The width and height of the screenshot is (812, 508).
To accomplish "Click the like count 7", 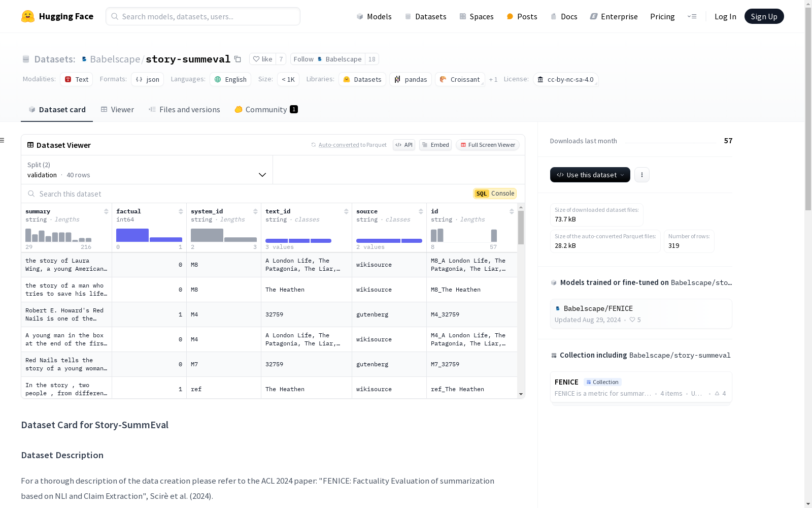I will click(281, 59).
